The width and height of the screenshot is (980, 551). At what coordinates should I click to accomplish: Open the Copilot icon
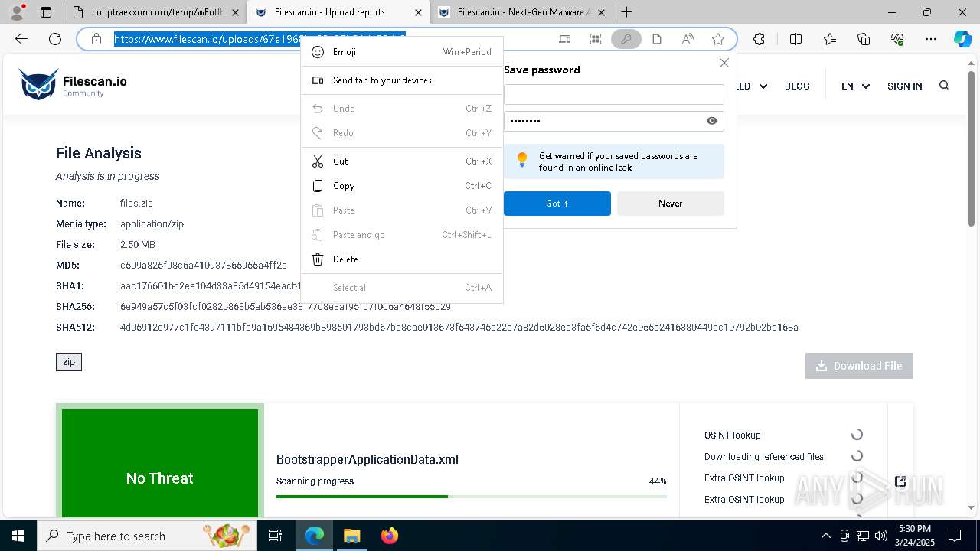tap(962, 39)
